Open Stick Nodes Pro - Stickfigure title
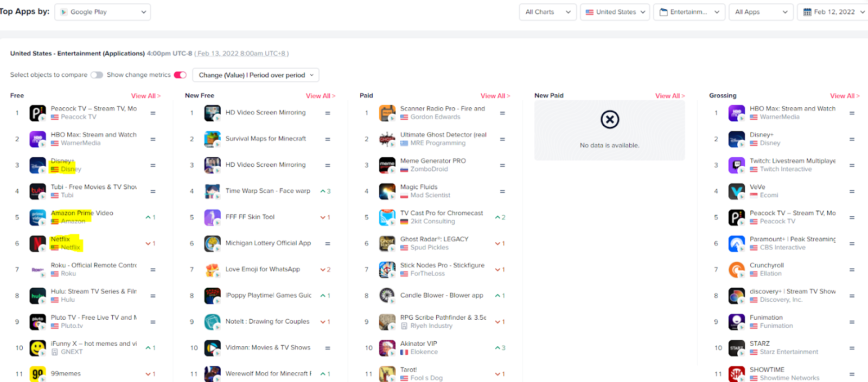Viewport: 868px width, 382px height. tap(442, 265)
